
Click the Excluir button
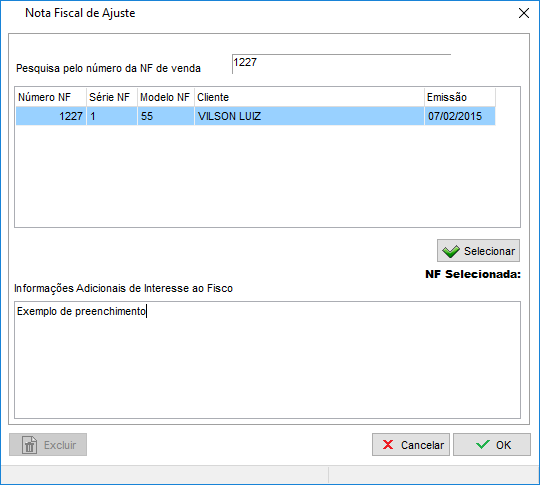tap(48, 445)
